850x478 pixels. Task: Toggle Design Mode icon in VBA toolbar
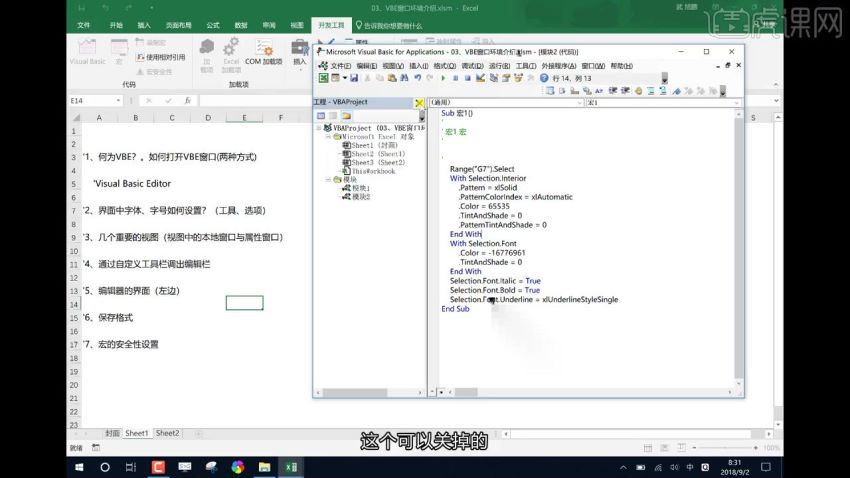480,78
